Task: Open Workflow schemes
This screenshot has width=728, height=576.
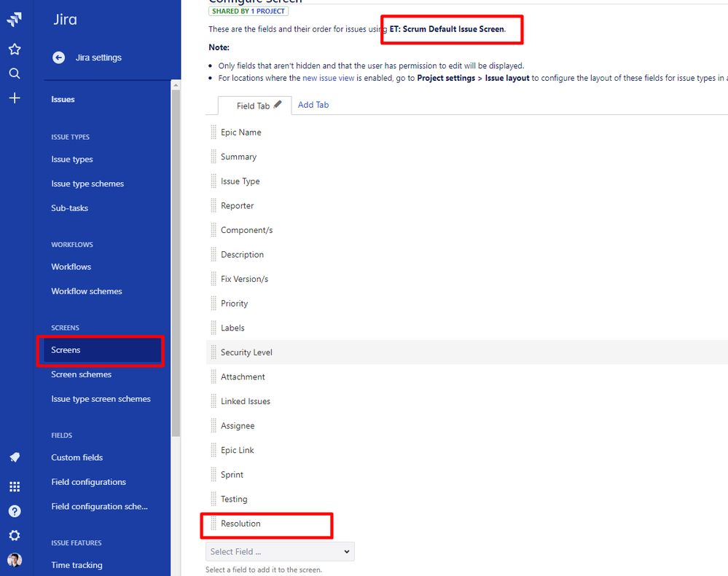Action: click(x=87, y=291)
